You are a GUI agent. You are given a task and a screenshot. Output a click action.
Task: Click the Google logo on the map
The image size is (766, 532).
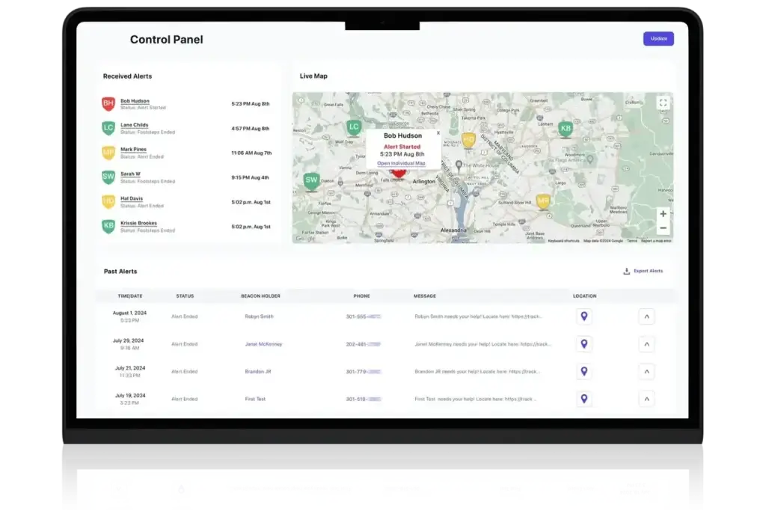click(x=305, y=239)
